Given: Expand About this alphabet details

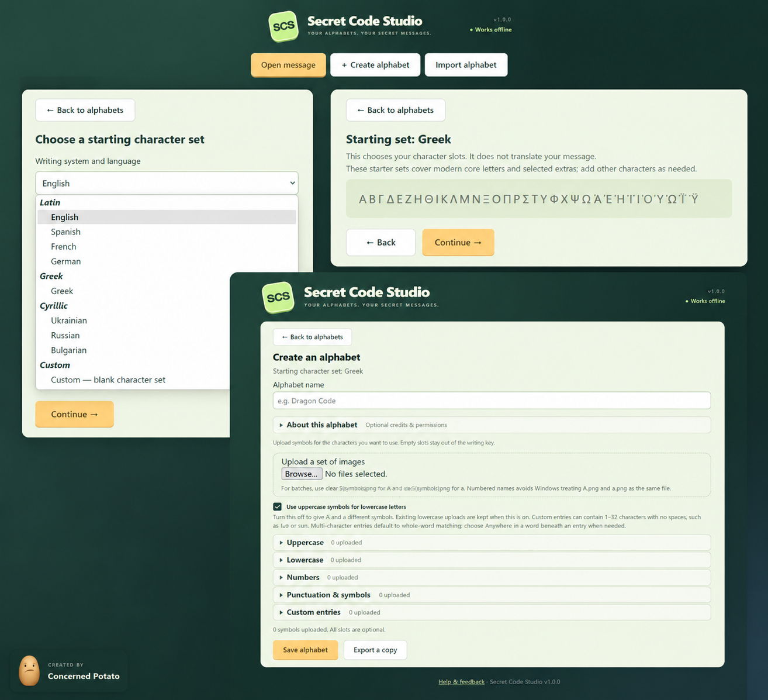Looking at the screenshot, I should 492,425.
